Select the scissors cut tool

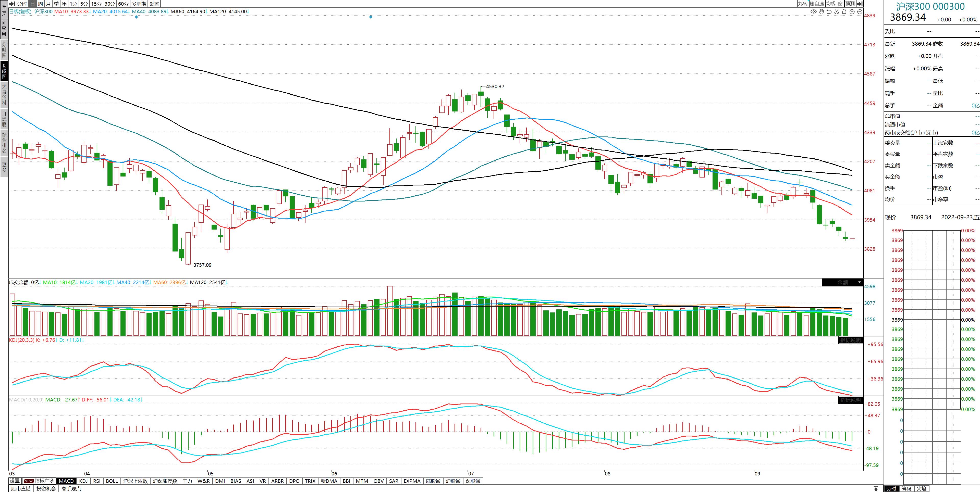[837, 12]
